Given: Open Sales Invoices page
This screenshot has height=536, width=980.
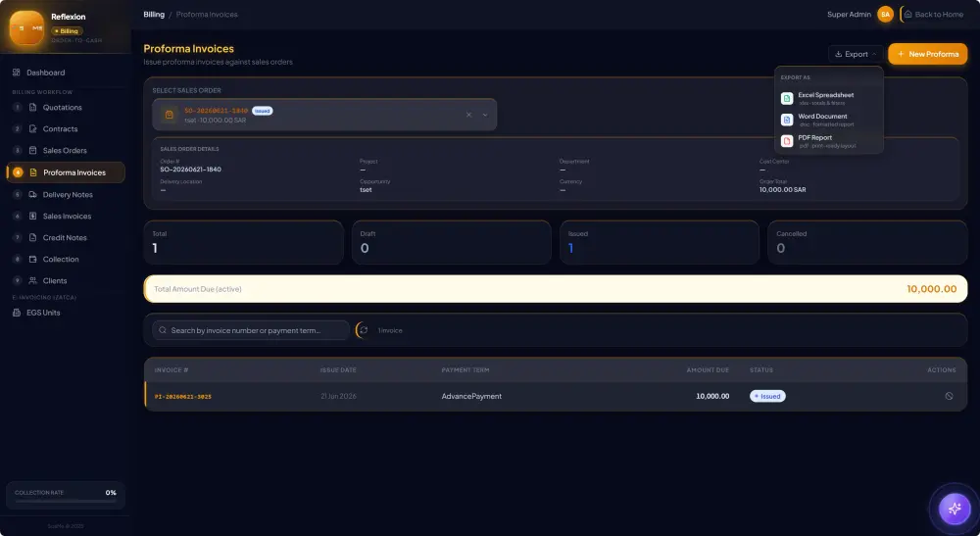Looking at the screenshot, I should [66, 217].
